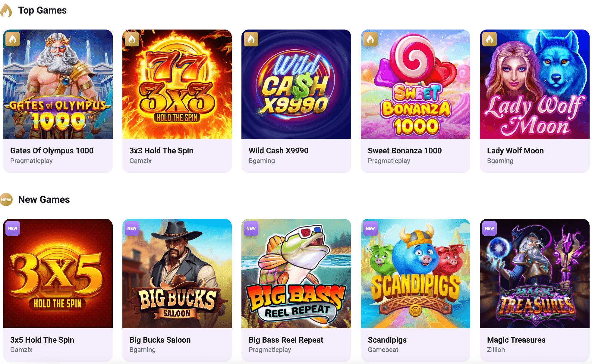The image size is (592, 364).
Task: Click the NEW badge on Magic Treasures
Action: tap(490, 228)
